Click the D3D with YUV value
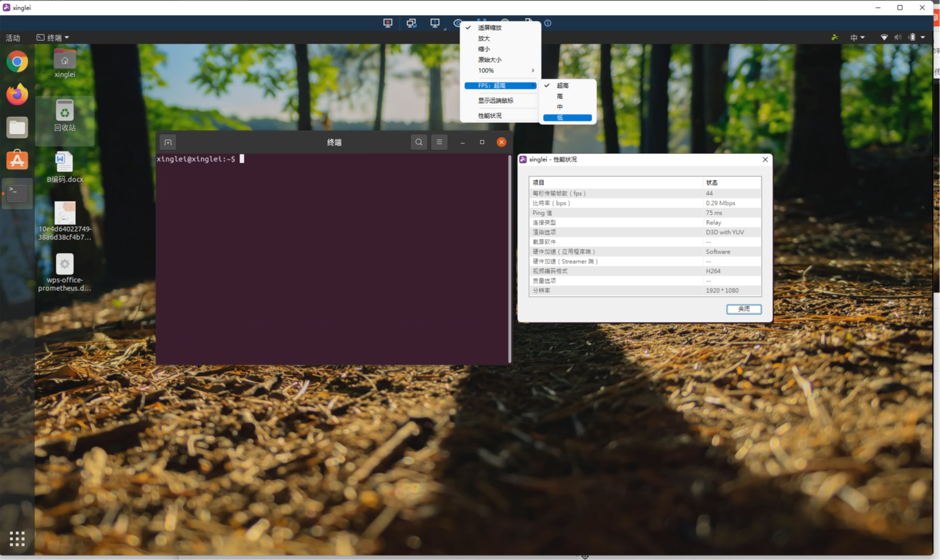Image resolution: width=940 pixels, height=560 pixels. (x=725, y=232)
